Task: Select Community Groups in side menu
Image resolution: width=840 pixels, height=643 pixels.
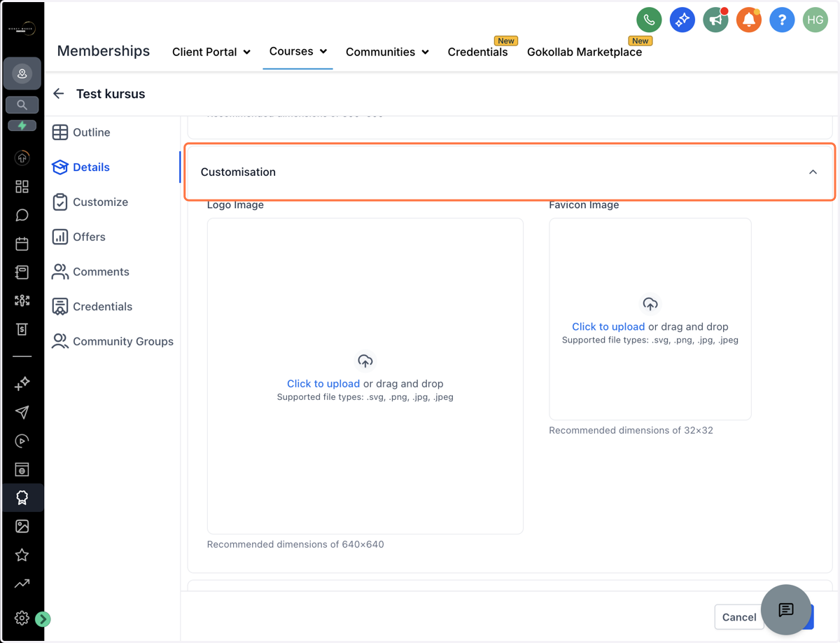Action: pos(113,342)
